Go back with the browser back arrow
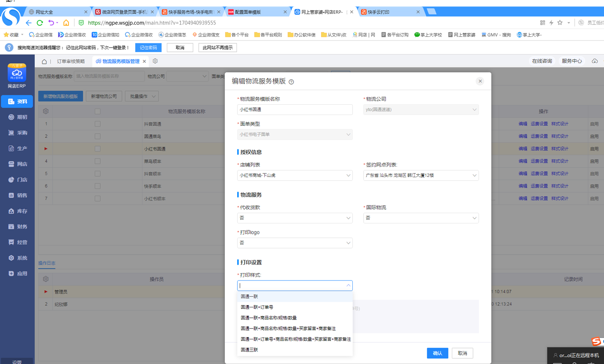 pos(29,23)
